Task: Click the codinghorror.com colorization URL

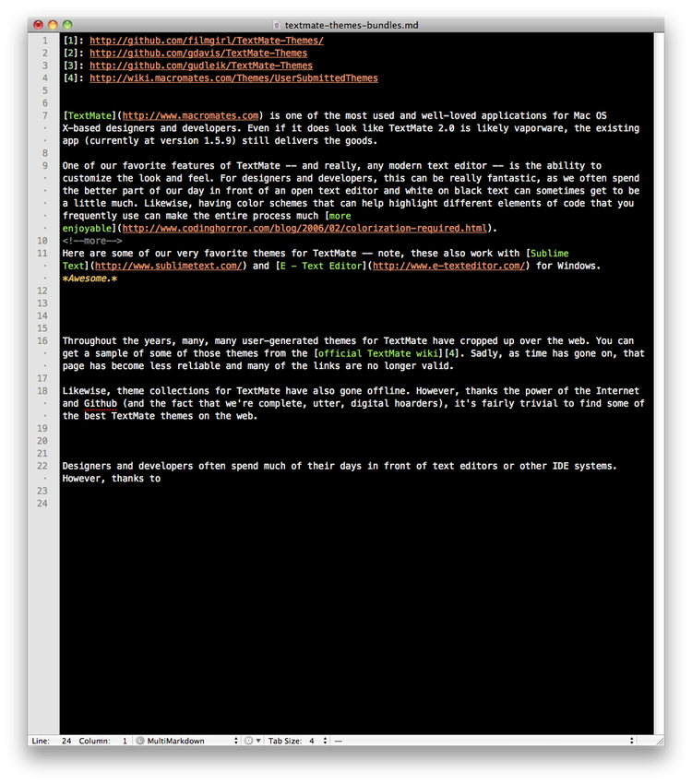Action: [304, 228]
